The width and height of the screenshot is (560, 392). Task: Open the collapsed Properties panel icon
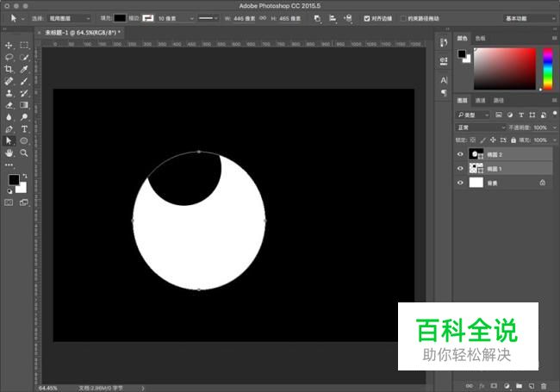[444, 60]
